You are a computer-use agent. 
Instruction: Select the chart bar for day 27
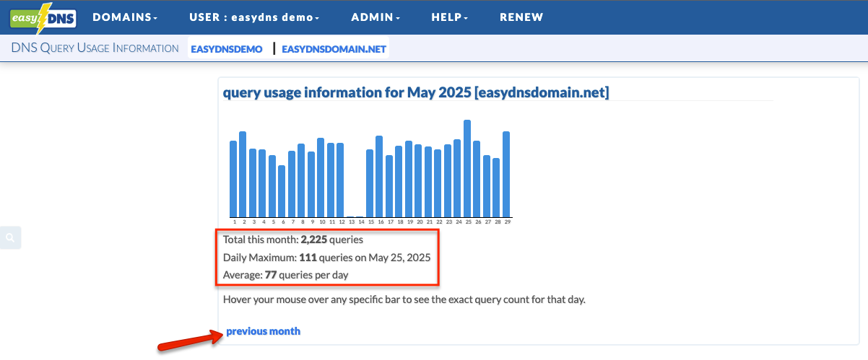point(487,186)
